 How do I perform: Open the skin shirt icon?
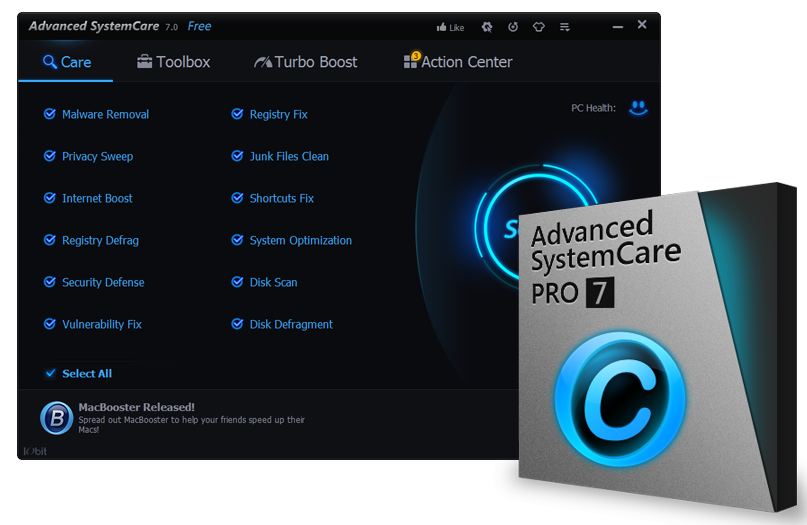539,27
